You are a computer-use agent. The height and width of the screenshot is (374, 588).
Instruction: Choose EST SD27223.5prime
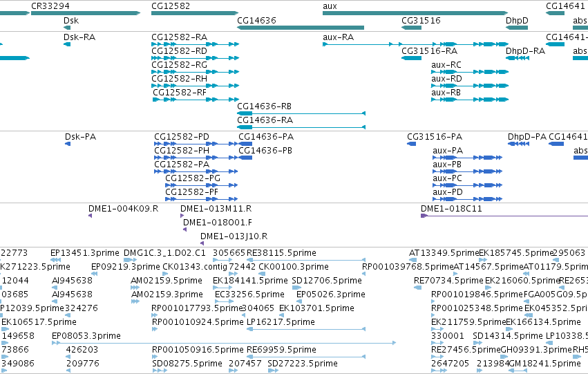point(303,364)
